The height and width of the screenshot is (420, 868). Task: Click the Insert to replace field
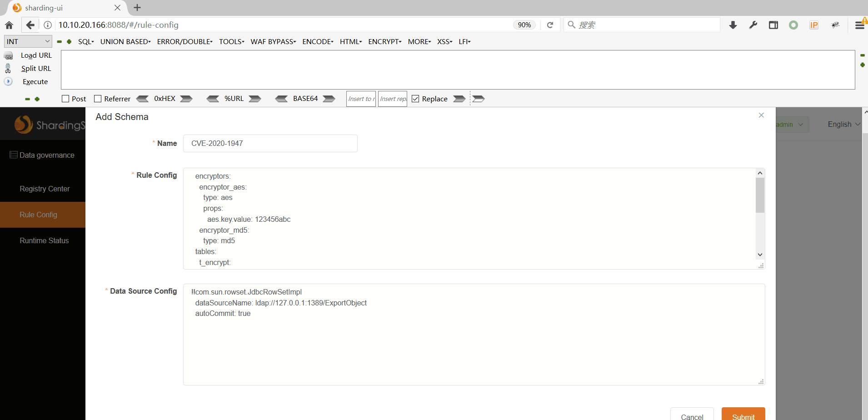[361, 99]
